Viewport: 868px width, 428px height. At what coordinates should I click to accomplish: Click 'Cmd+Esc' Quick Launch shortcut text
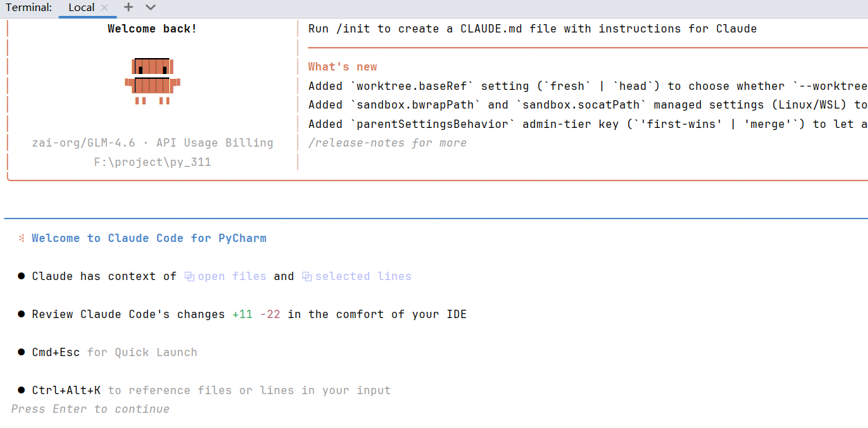click(x=56, y=353)
